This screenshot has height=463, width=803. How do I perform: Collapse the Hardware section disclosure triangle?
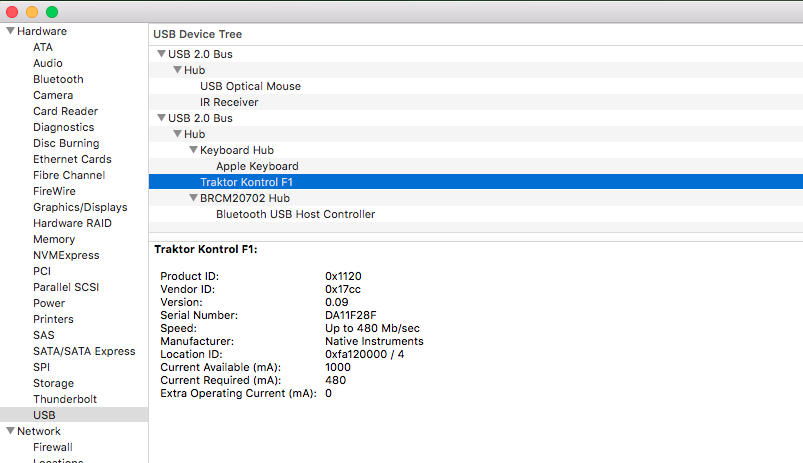[x=10, y=31]
